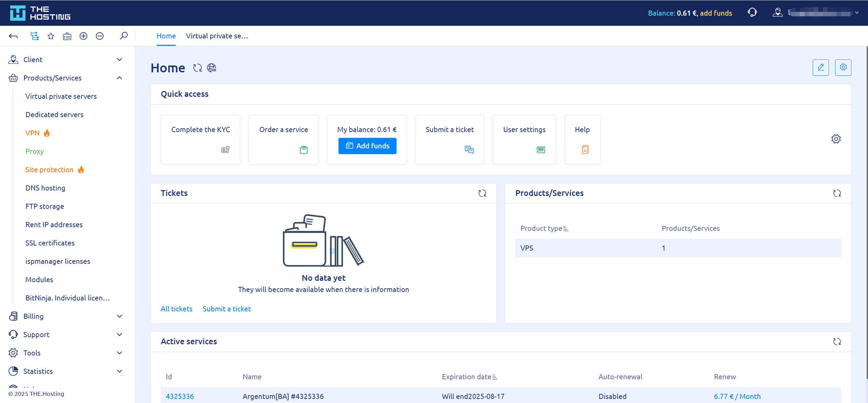Open Proxy in sidebar
Viewport: 868px width, 403px height.
[x=35, y=151]
